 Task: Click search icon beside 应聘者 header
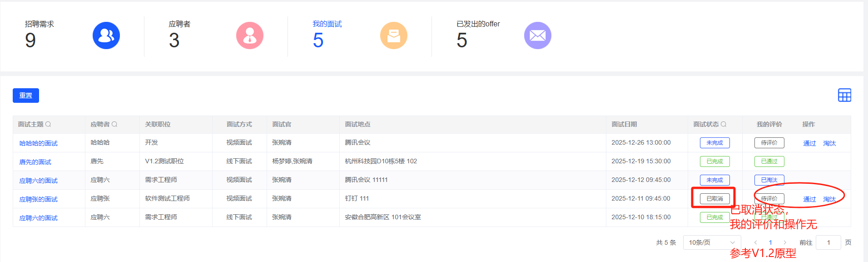pos(114,124)
